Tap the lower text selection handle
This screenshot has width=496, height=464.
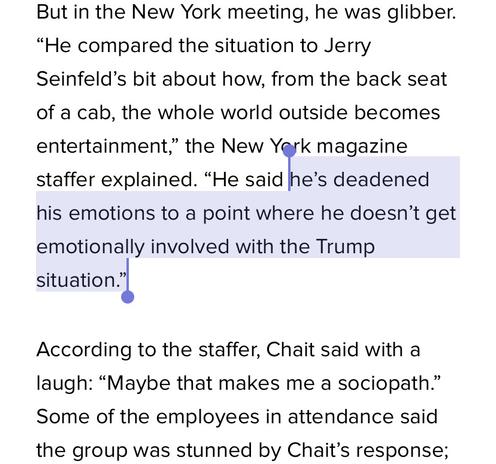click(x=127, y=297)
